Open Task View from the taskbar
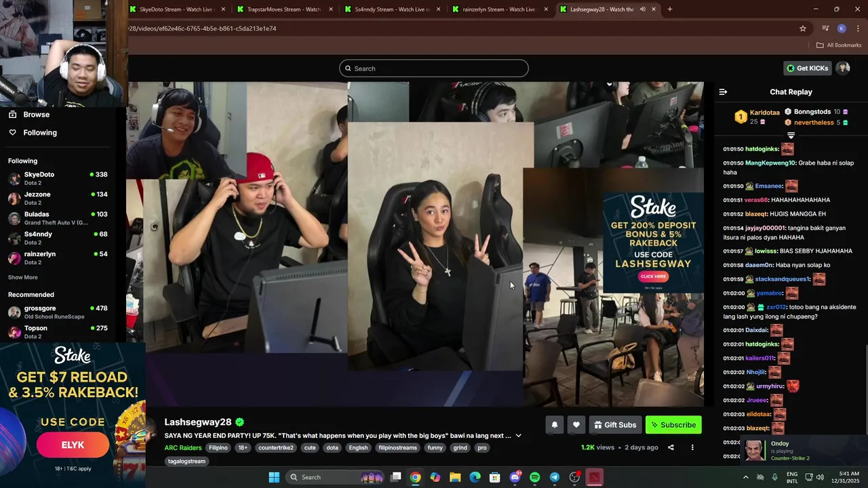Image resolution: width=868 pixels, height=488 pixels. [396, 477]
